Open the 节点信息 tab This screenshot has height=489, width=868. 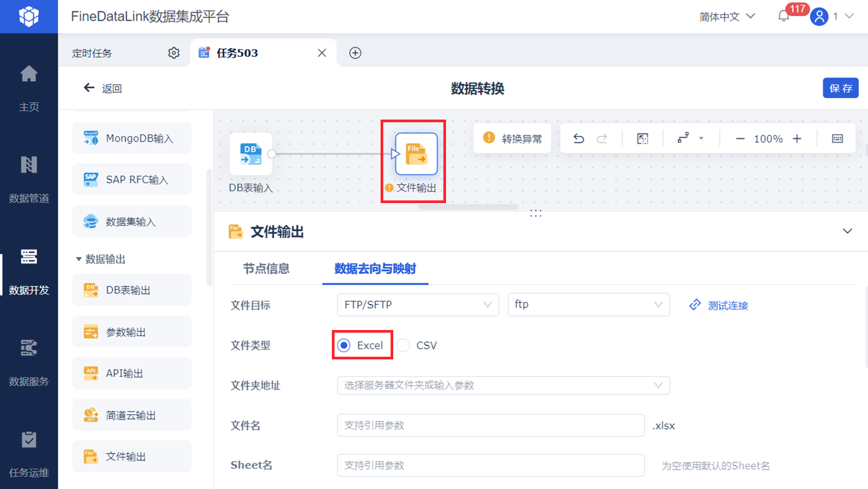pos(266,269)
